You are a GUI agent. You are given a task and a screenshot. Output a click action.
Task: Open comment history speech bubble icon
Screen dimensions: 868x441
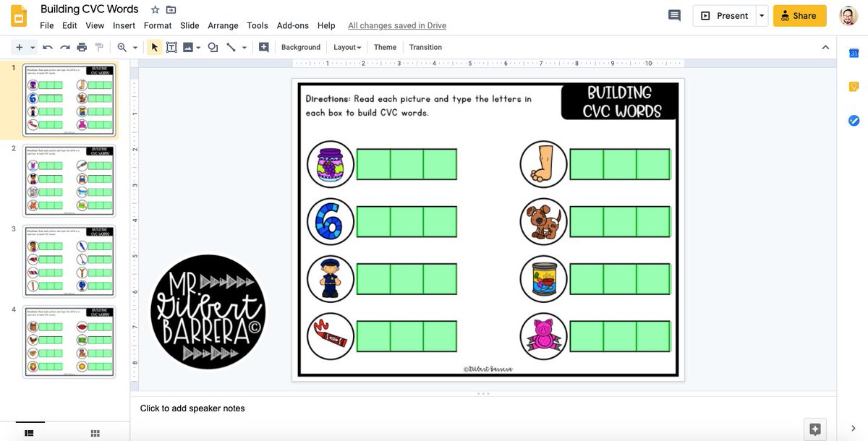pyautogui.click(x=674, y=15)
